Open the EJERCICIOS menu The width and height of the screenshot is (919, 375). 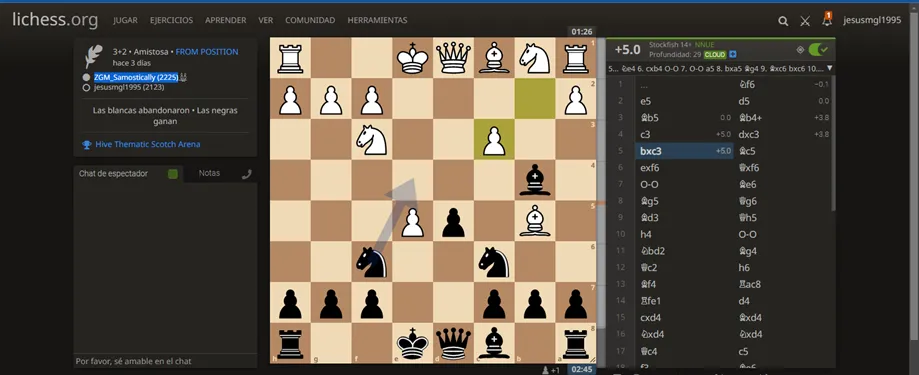171,20
